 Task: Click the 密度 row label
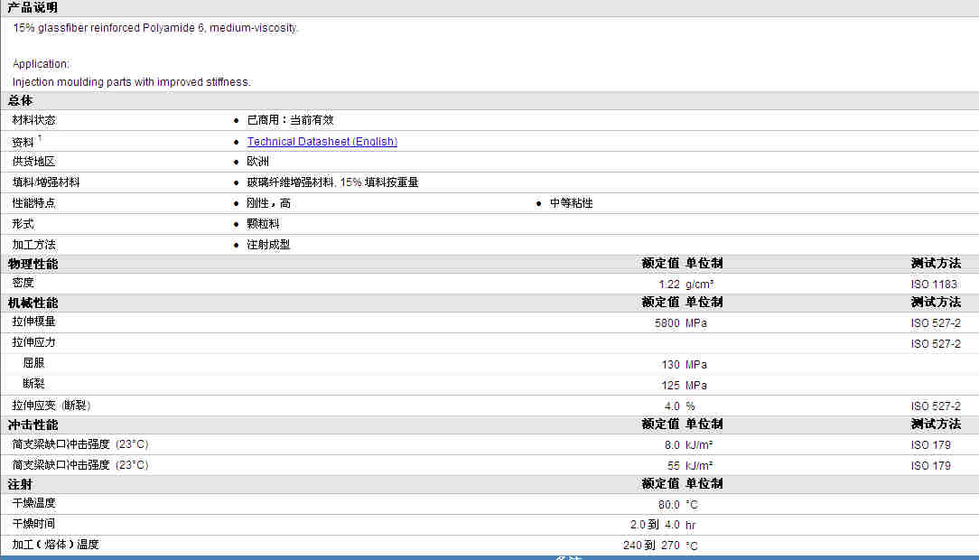click(x=23, y=282)
